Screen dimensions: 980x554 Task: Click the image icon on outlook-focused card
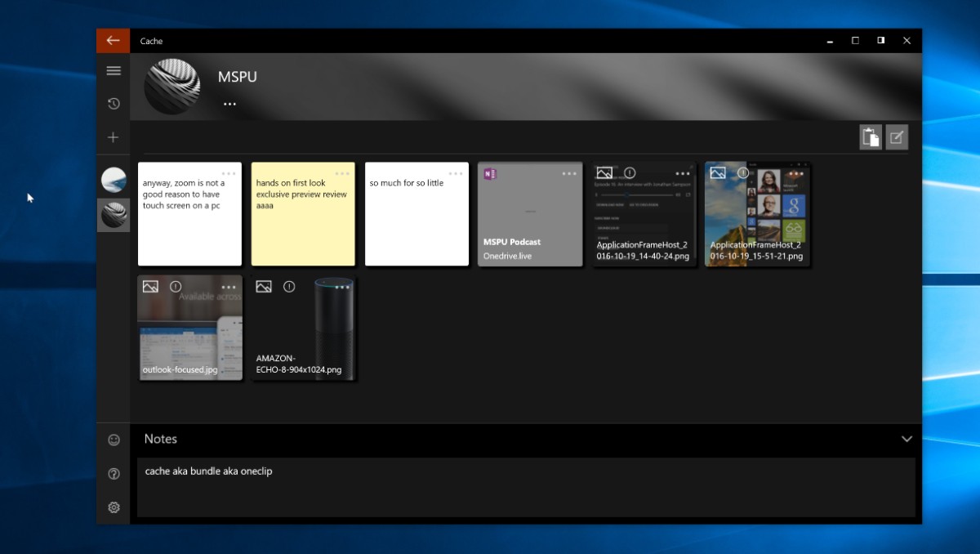tap(150, 287)
